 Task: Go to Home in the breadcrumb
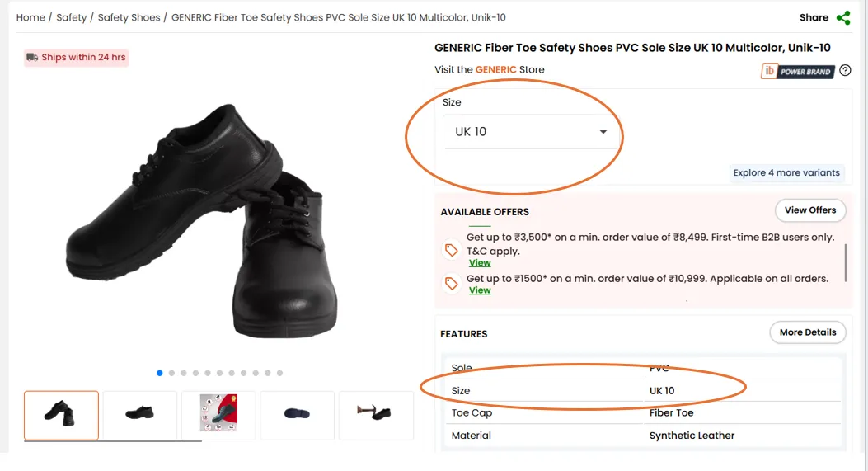click(x=30, y=17)
